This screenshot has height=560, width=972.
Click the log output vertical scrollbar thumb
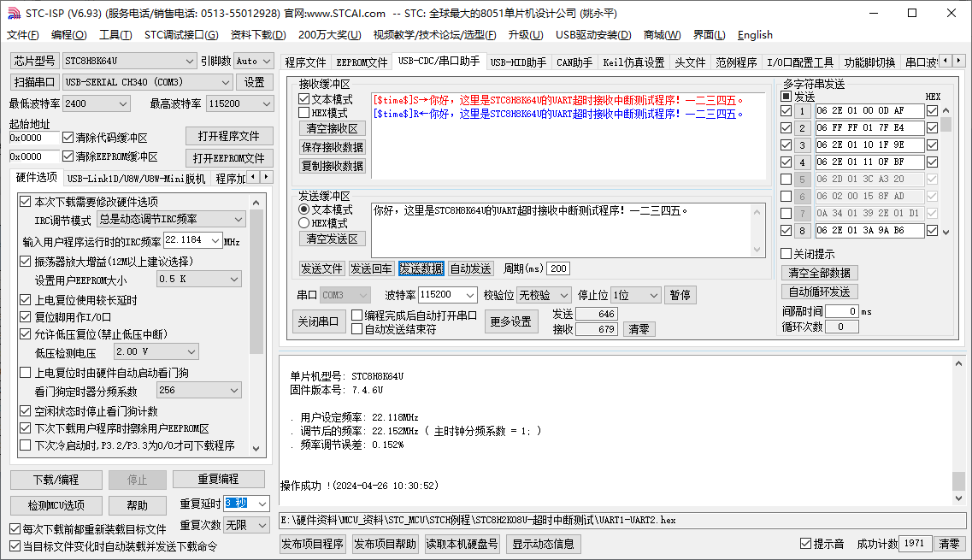tap(958, 480)
